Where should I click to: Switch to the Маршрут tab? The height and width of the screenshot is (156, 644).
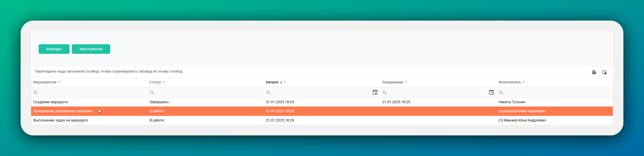(54, 49)
